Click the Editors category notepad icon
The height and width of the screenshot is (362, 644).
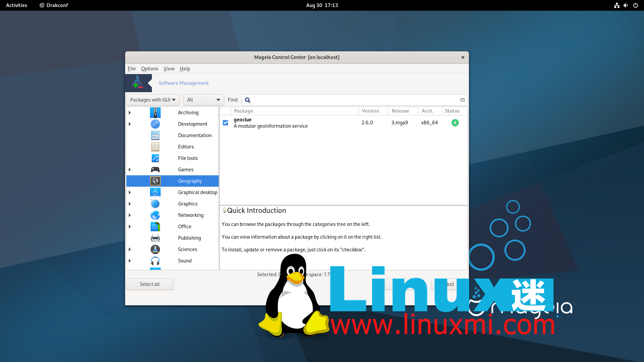point(155,147)
